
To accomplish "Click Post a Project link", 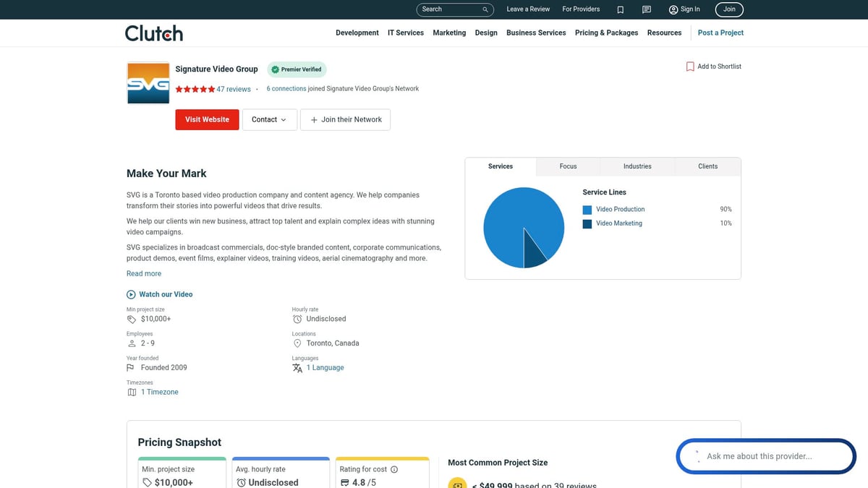I will click(720, 33).
